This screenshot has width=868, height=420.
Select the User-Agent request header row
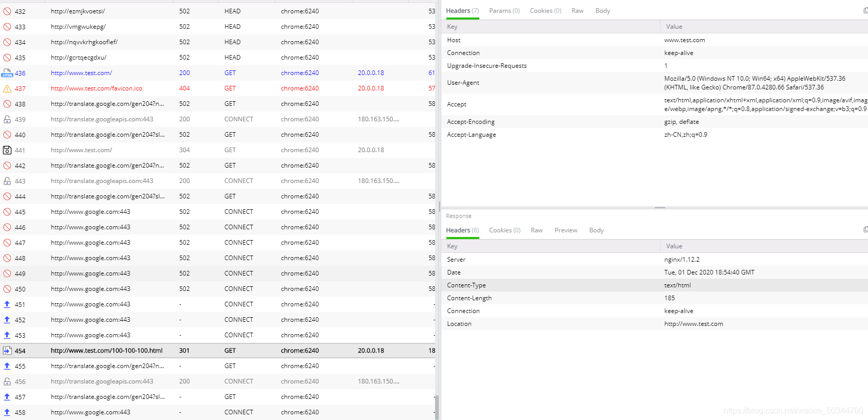coord(655,83)
